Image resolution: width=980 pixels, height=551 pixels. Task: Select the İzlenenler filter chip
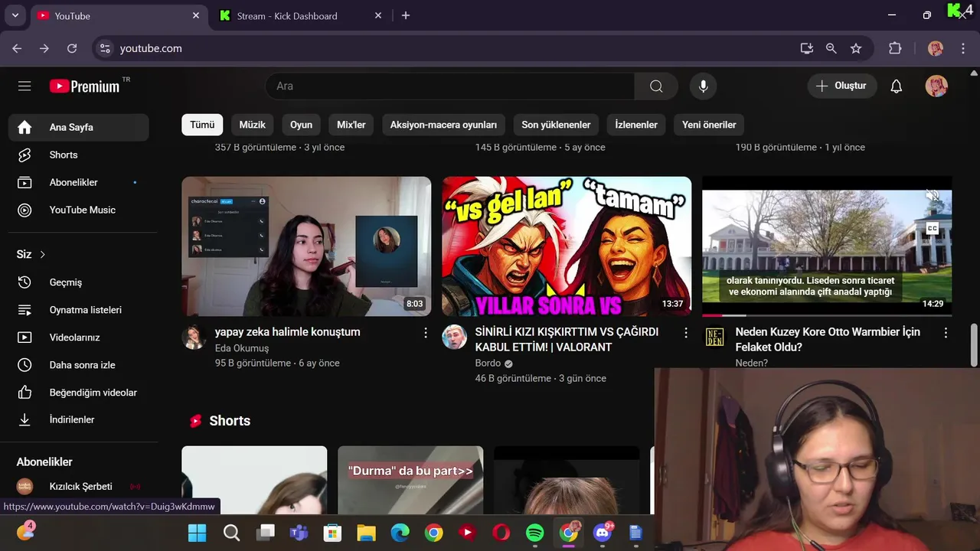coord(636,125)
